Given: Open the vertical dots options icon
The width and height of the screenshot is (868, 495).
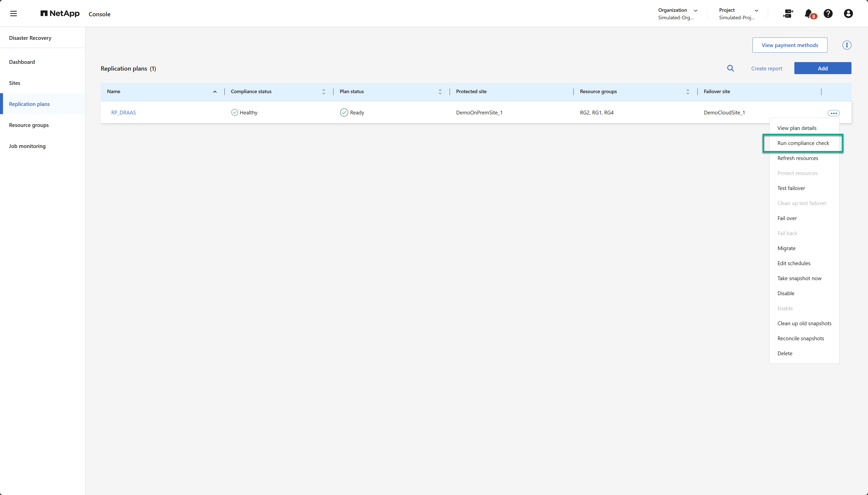Looking at the screenshot, I should pos(846,45).
